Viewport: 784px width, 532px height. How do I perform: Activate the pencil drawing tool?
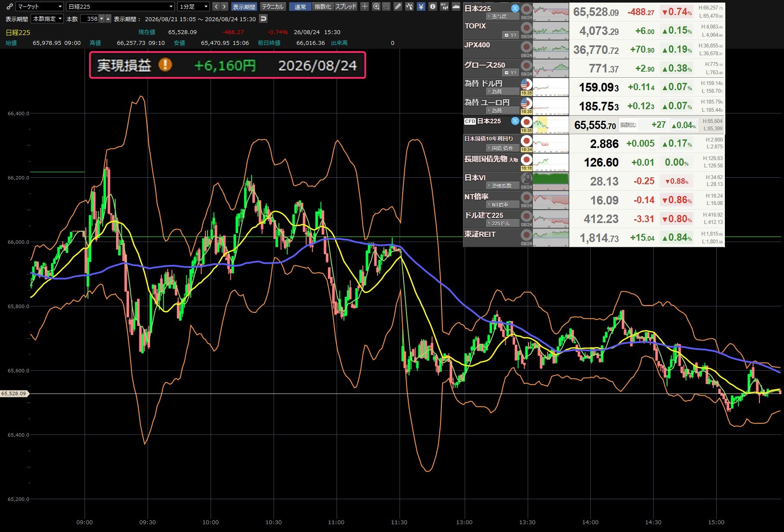tap(398, 6)
